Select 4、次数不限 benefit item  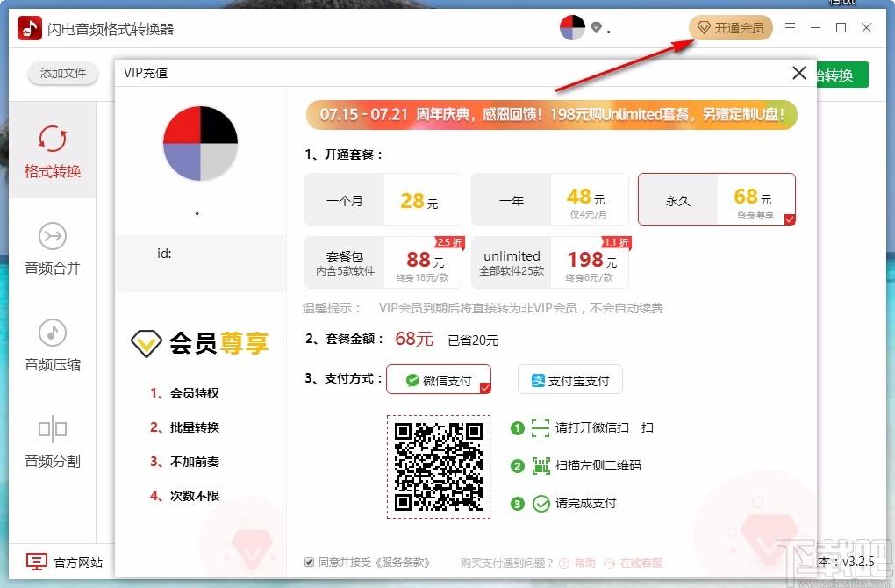click(184, 496)
